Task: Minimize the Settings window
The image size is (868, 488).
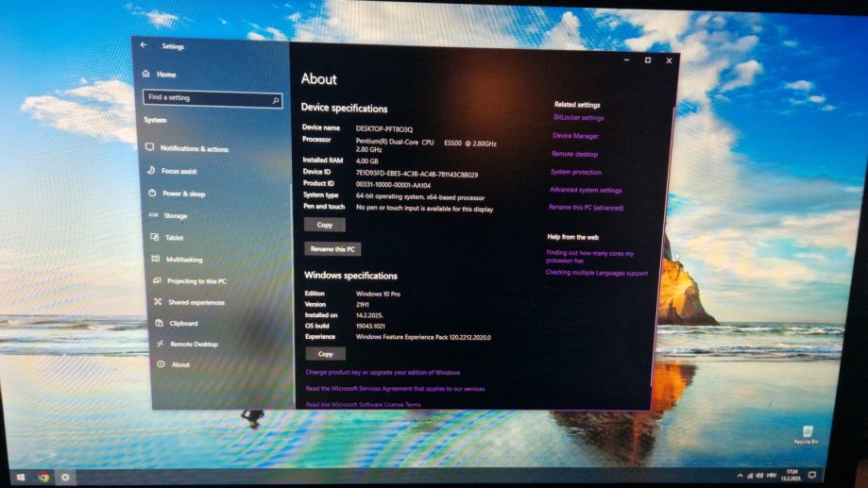Action: click(626, 59)
